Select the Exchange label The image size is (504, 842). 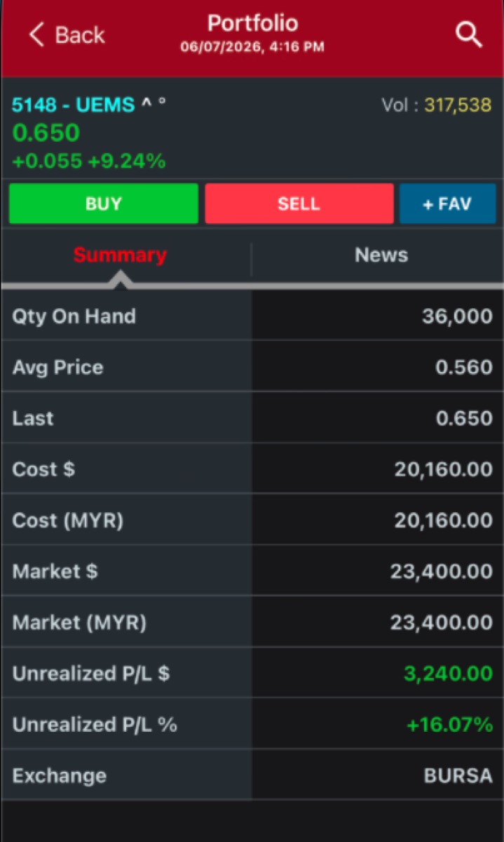tap(60, 776)
